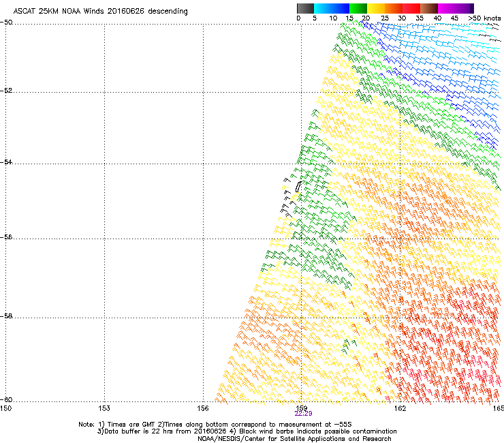Click the '-50' latitude axis label
504x443 pixels.
click(x=6, y=22)
